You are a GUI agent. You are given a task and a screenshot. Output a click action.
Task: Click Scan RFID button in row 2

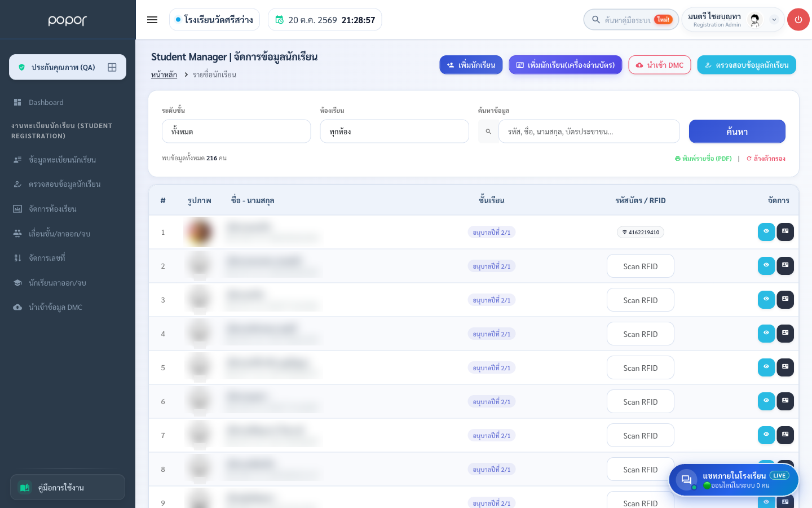[641, 266]
